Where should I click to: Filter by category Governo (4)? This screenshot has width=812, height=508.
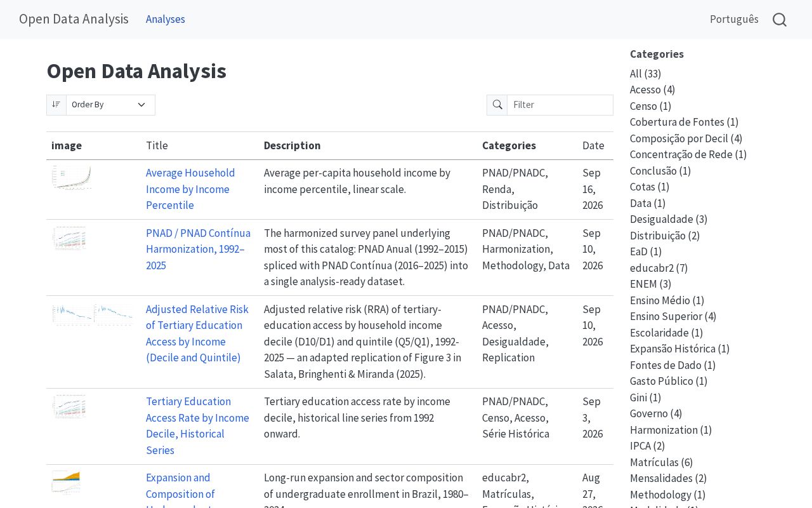656,413
